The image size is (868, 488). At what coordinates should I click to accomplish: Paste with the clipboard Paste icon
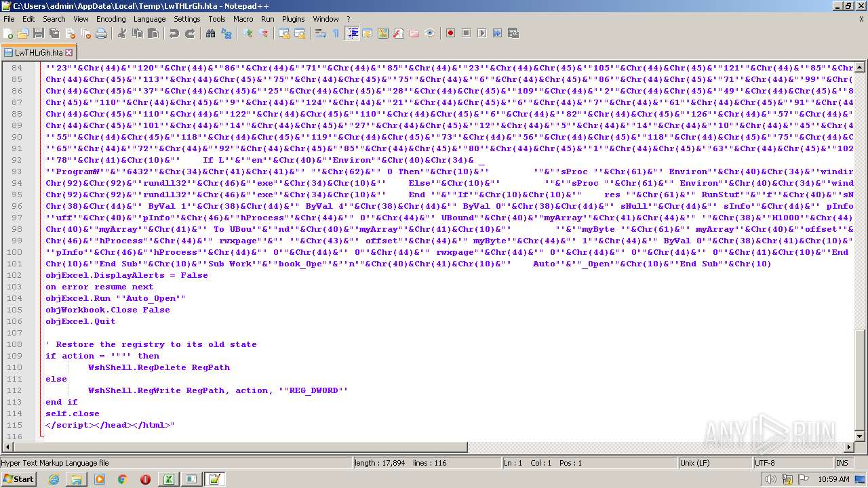pyautogui.click(x=153, y=33)
